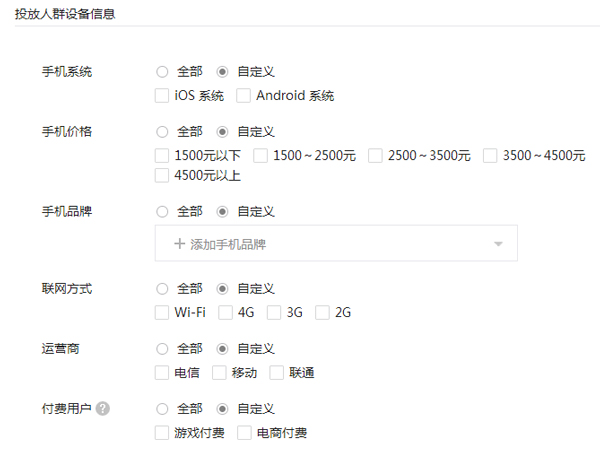Viewport: 600px width, 452px height.
Task: Check the 4G network checkbox
Action: [x=225, y=313]
